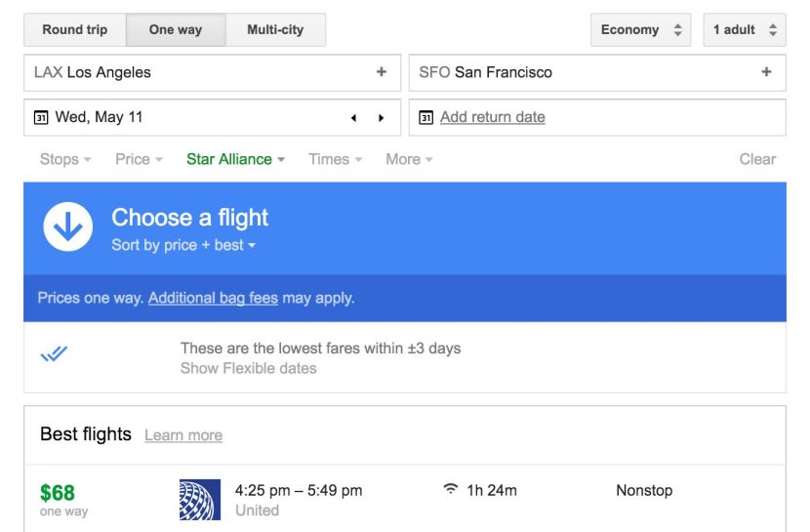Open the Economy cabin class dropdown
Image resolution: width=810 pixels, height=532 pixels.
coord(640,30)
